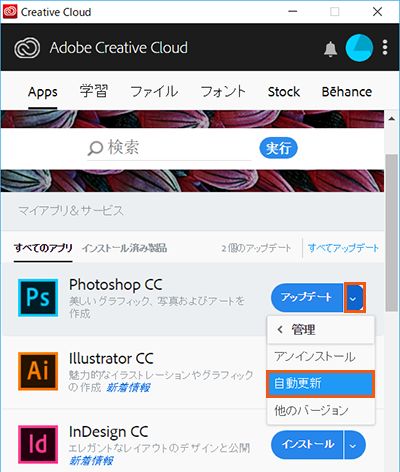Switch to the 学習 tab

94,91
